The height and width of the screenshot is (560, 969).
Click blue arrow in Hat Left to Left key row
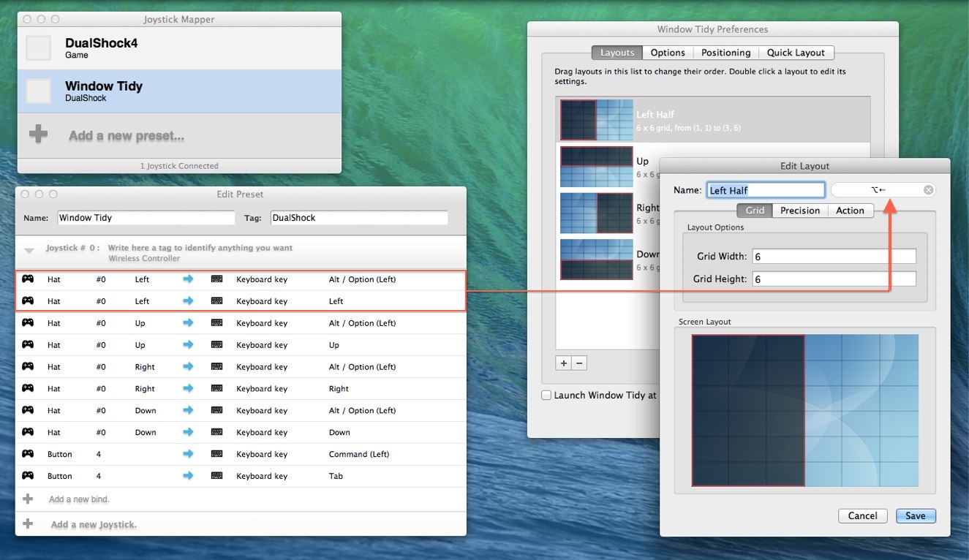coord(188,301)
